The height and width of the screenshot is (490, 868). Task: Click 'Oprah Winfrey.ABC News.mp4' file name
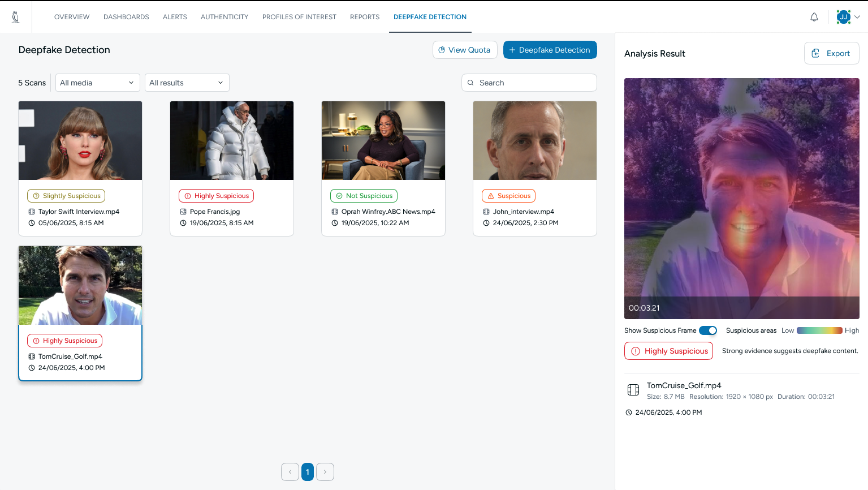[x=388, y=212]
